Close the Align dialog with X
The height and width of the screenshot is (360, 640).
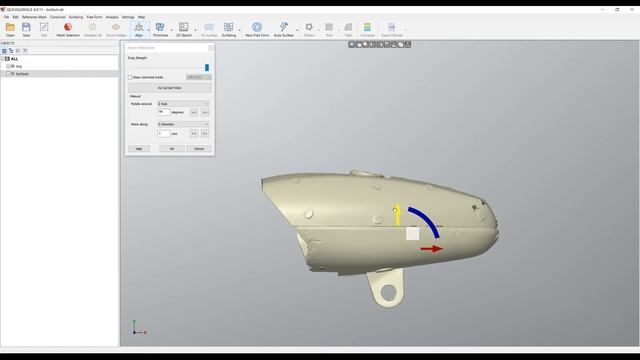click(211, 48)
